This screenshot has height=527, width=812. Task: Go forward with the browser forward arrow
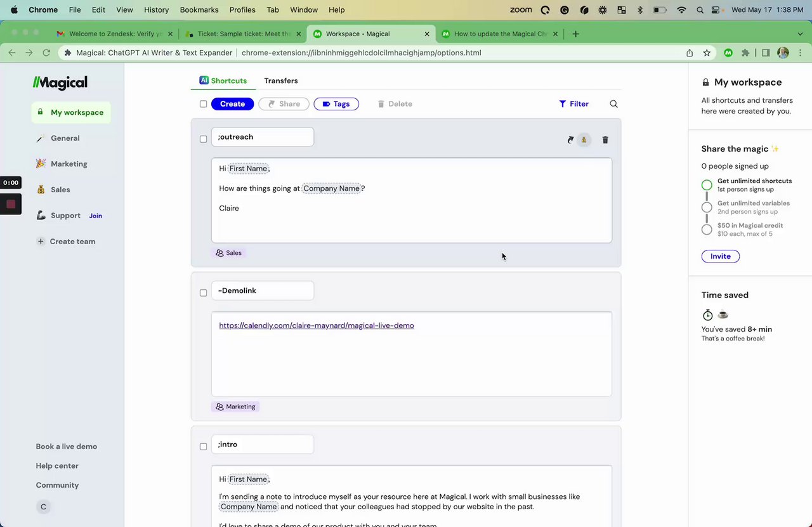tap(29, 53)
